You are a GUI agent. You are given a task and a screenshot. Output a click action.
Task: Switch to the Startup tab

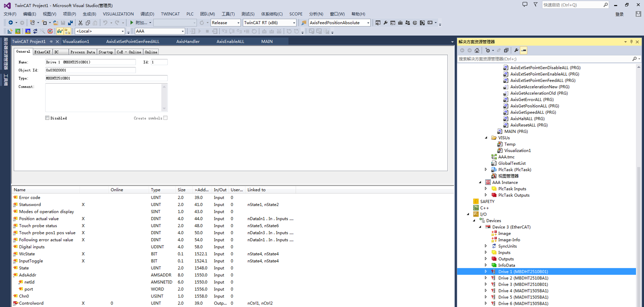pos(105,52)
